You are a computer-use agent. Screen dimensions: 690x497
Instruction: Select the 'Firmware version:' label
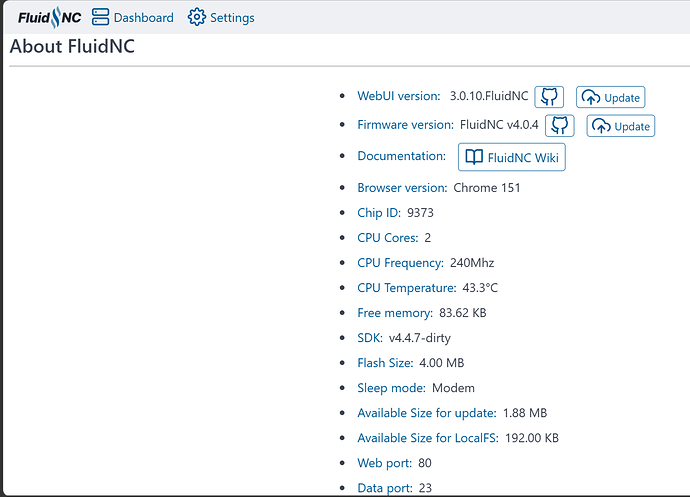pyautogui.click(x=405, y=125)
